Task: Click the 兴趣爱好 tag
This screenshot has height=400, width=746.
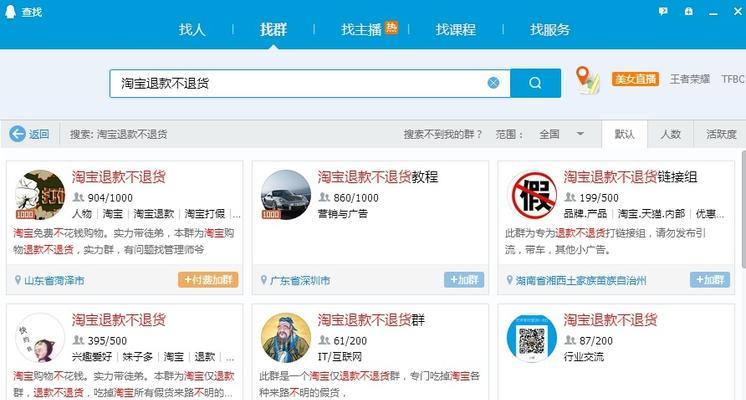Action: (x=92, y=357)
